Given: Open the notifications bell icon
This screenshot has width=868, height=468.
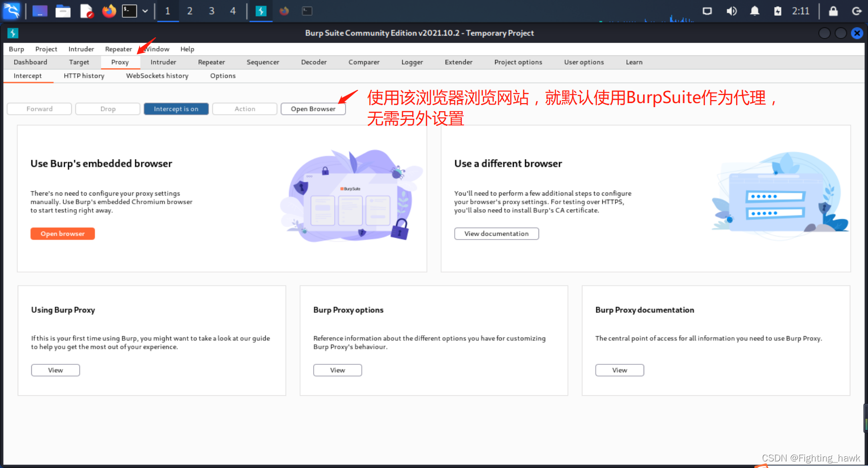Looking at the screenshot, I should click(754, 11).
